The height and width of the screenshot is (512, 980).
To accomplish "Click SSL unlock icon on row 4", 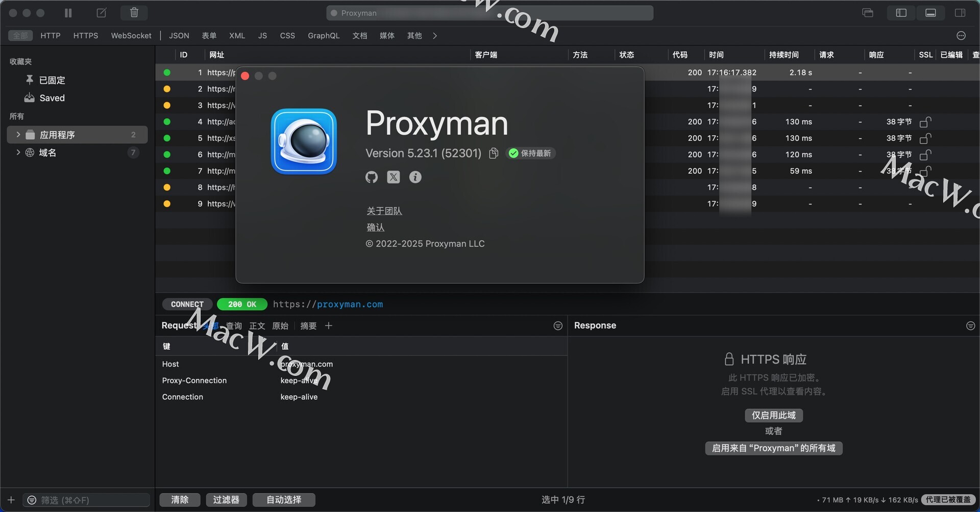I will (x=925, y=122).
